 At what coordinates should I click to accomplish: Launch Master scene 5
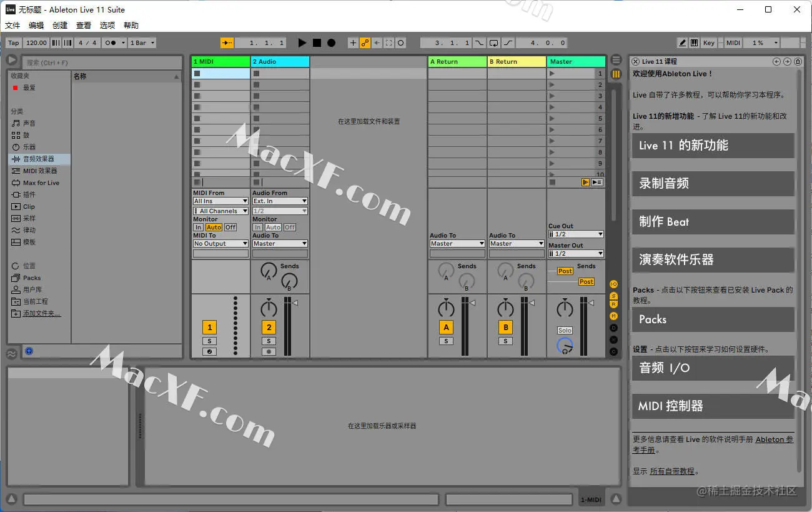pyautogui.click(x=552, y=118)
